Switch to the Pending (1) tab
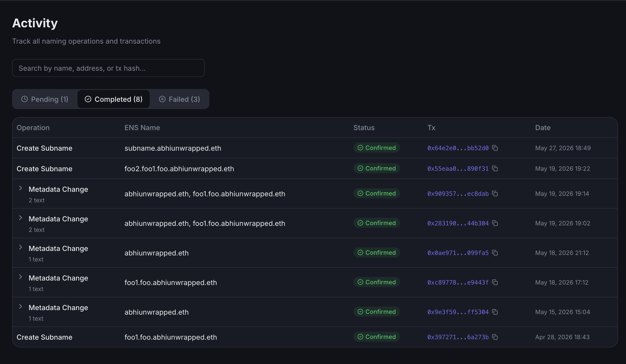 pos(45,99)
